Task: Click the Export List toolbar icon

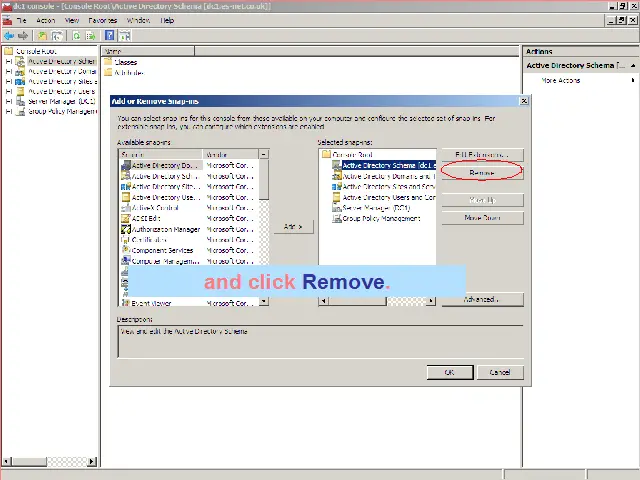Action: [90, 36]
